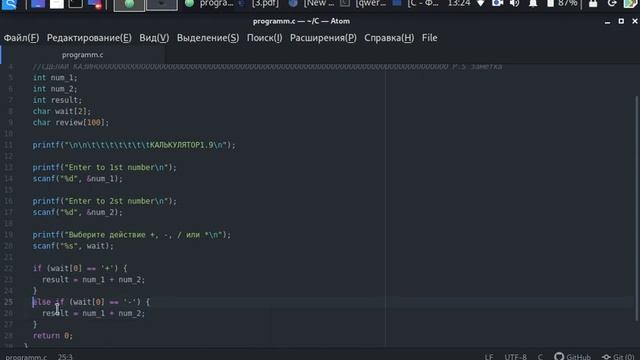
Task: Click line number 25 in gutter
Action: (9, 302)
